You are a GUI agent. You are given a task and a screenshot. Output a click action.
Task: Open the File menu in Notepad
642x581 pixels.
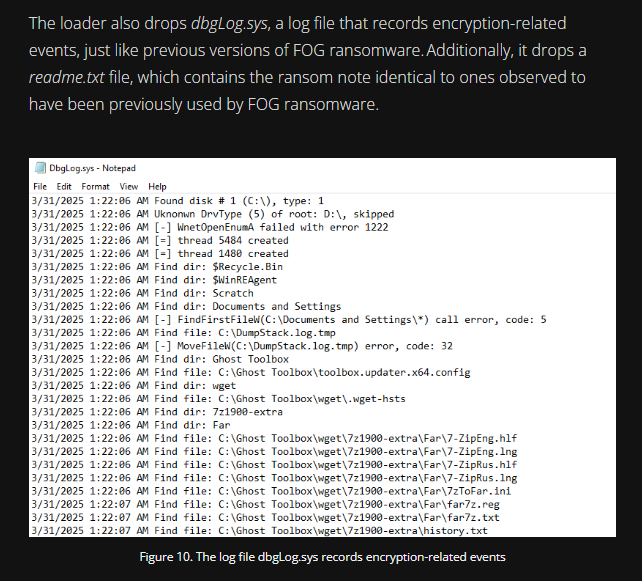point(40,186)
